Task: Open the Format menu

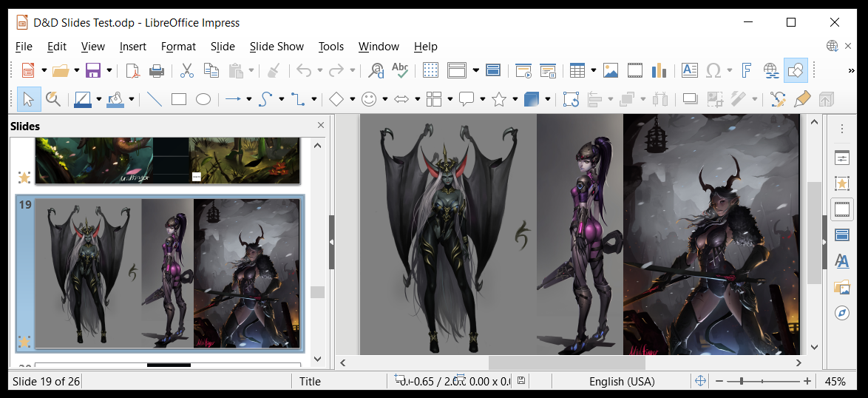Action: 178,46
